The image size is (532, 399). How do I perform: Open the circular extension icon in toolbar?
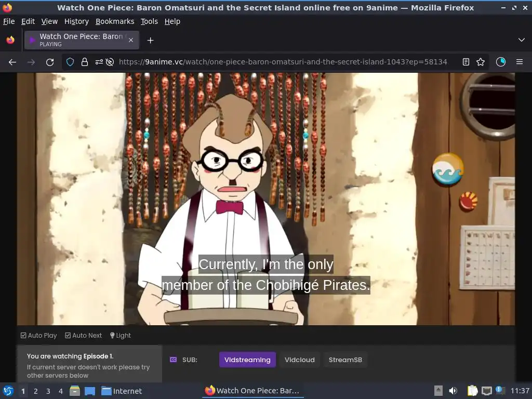(500, 62)
